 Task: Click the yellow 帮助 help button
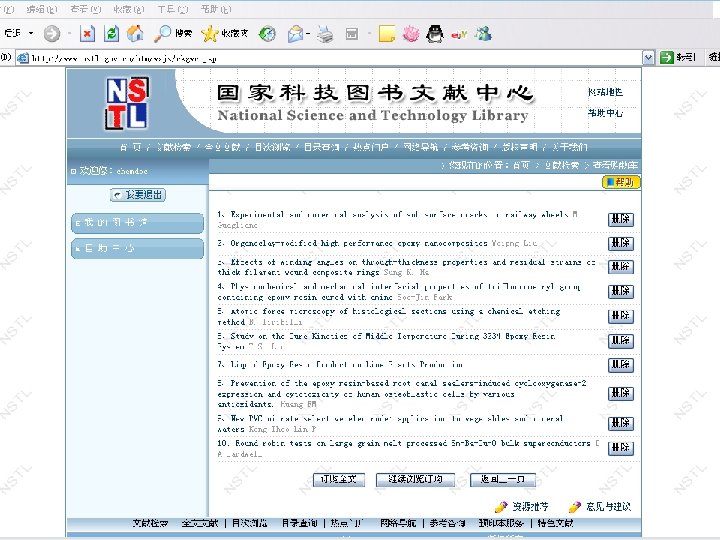(621, 182)
